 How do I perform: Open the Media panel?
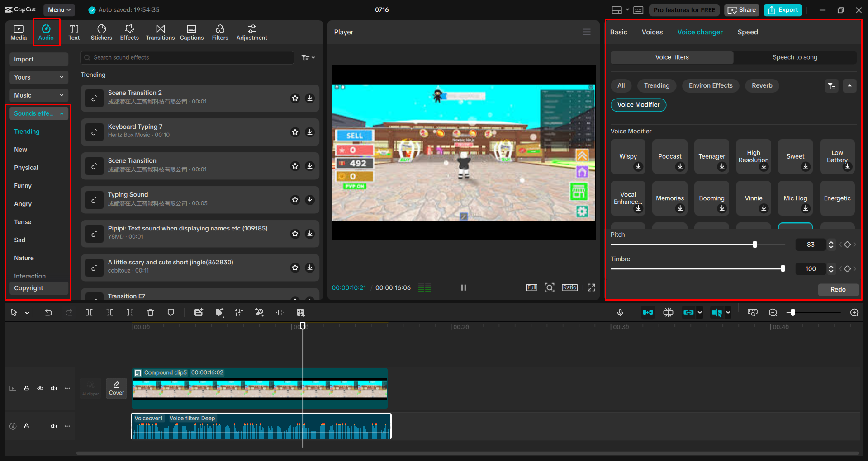[19, 32]
